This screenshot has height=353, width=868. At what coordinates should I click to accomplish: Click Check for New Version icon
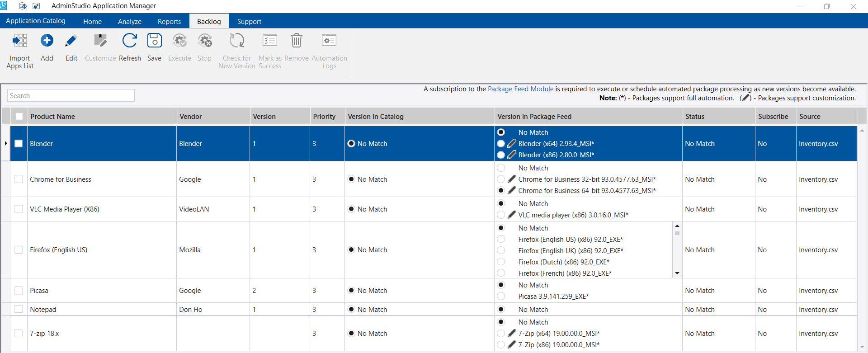click(x=237, y=41)
